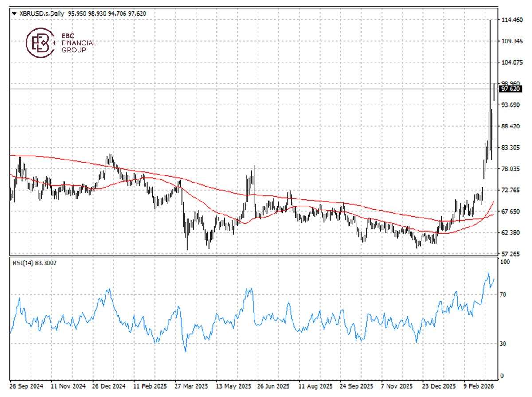The image size is (532, 397).
Task: Click the RSI value 83.3002 reading
Action: point(46,263)
